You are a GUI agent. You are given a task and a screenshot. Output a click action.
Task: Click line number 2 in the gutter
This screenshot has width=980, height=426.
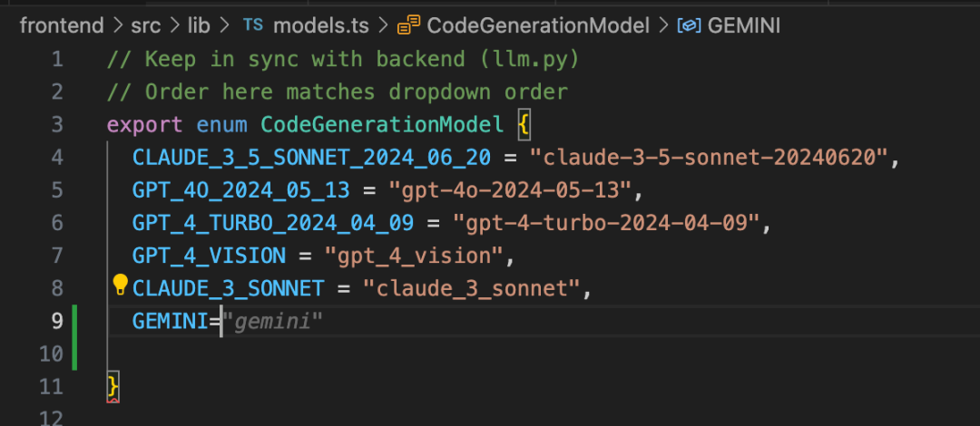[x=57, y=92]
